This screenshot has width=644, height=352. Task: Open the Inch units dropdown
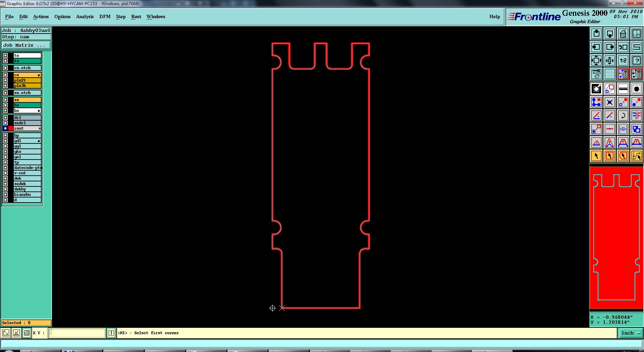click(x=631, y=333)
